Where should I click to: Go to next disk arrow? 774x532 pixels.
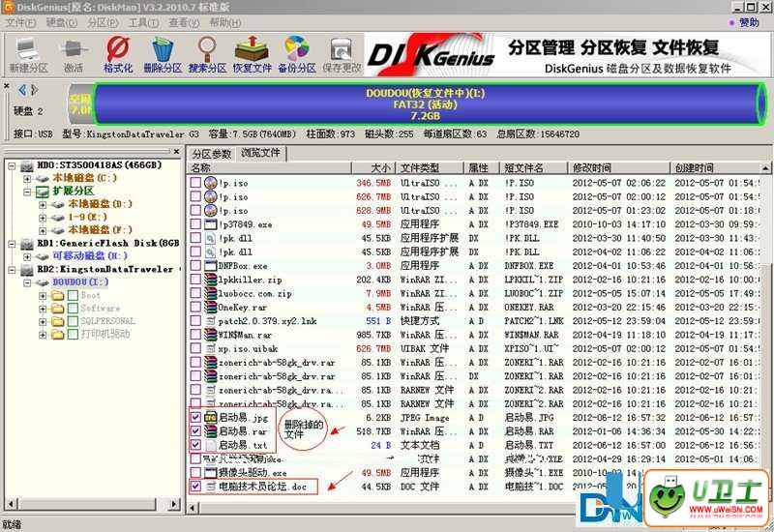[x=34, y=90]
